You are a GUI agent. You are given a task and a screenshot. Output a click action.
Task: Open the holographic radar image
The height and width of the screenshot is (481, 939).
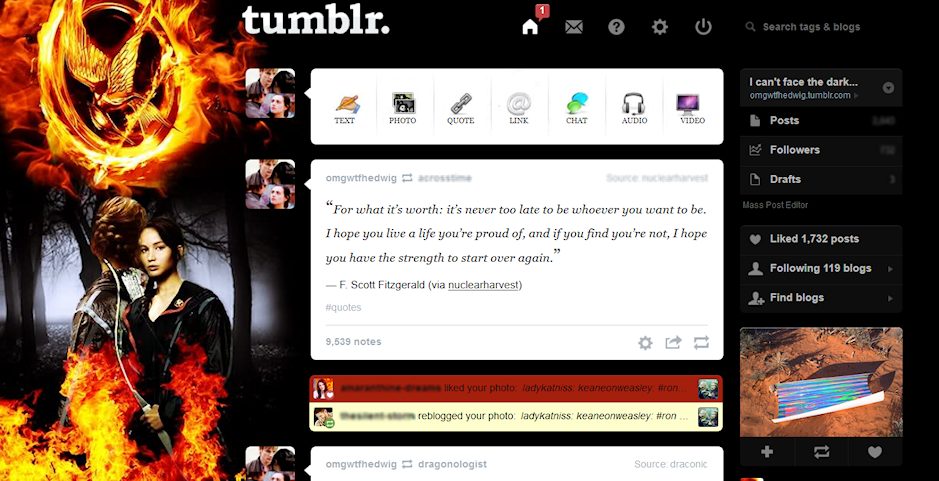pos(821,382)
